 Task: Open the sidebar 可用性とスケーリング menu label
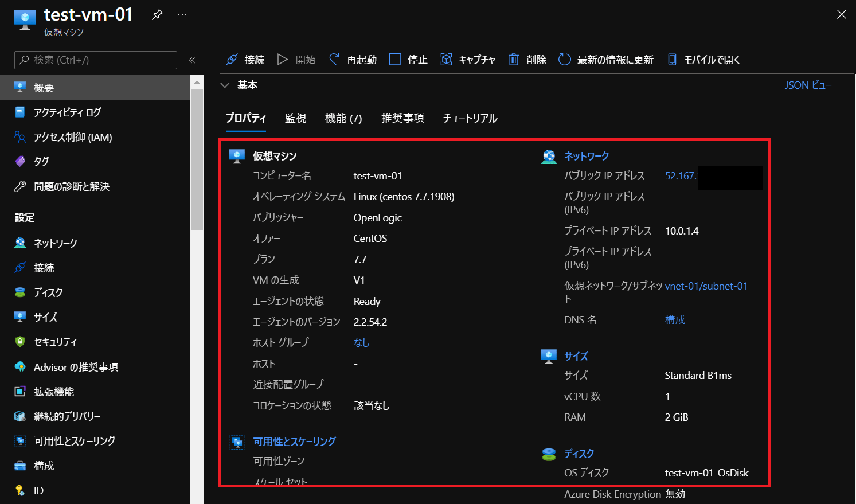pyautogui.click(x=75, y=441)
